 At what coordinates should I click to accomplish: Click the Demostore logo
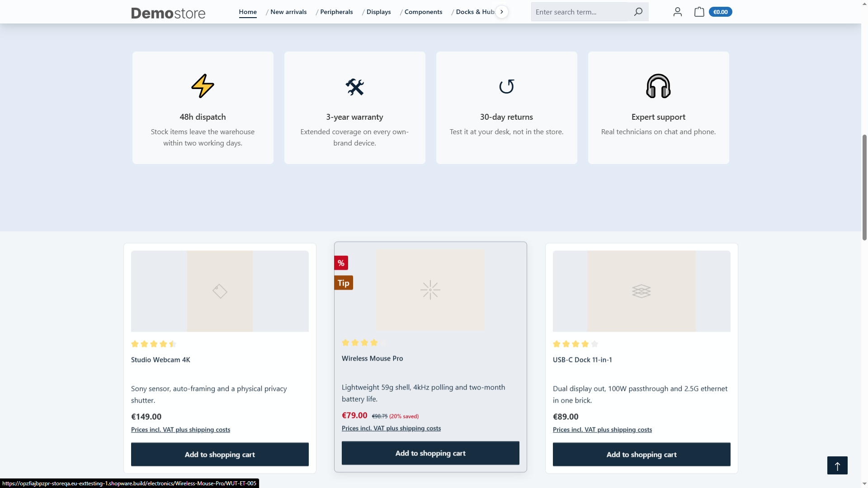click(168, 13)
